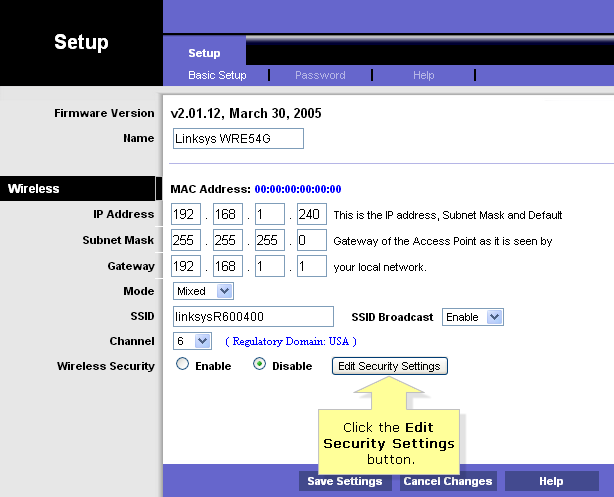Click the Regulatory Domain: USA text
Screen dimensions: 614x497
pos(291,341)
